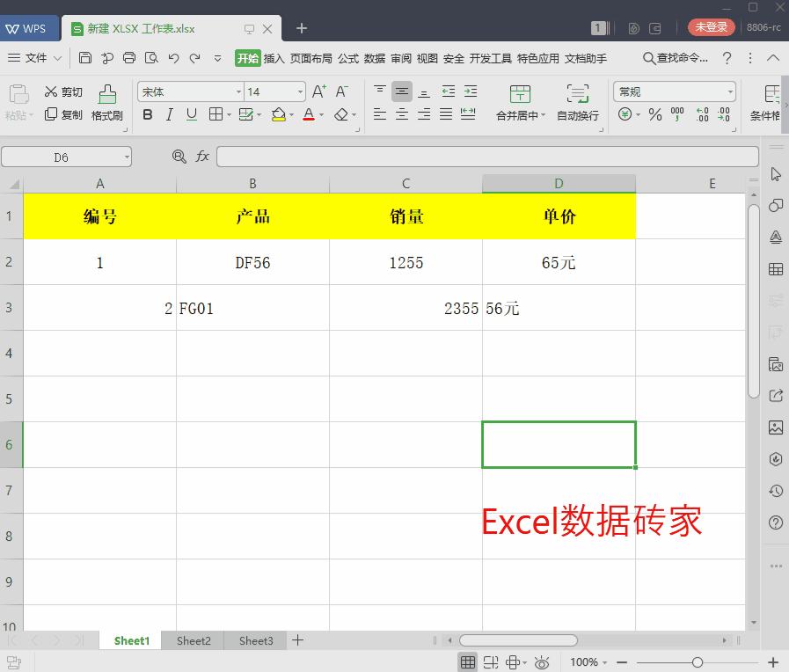The height and width of the screenshot is (672, 789).
Task: Apply thousands separator format
Action: pyautogui.click(x=677, y=114)
